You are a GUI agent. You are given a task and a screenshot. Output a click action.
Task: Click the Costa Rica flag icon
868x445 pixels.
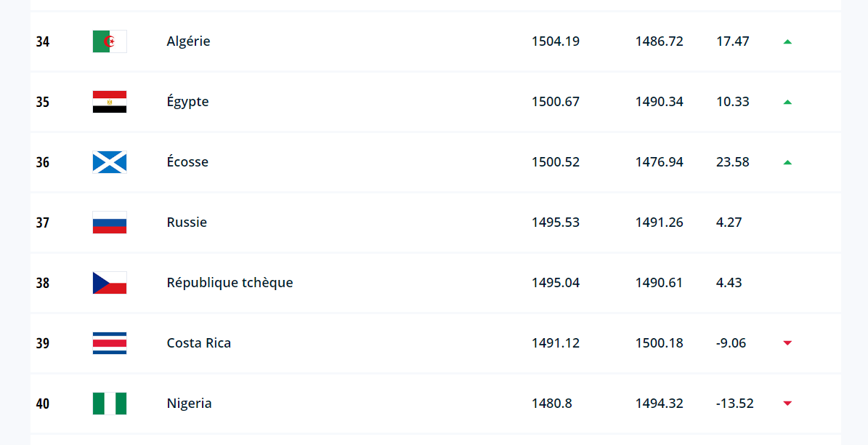110,343
